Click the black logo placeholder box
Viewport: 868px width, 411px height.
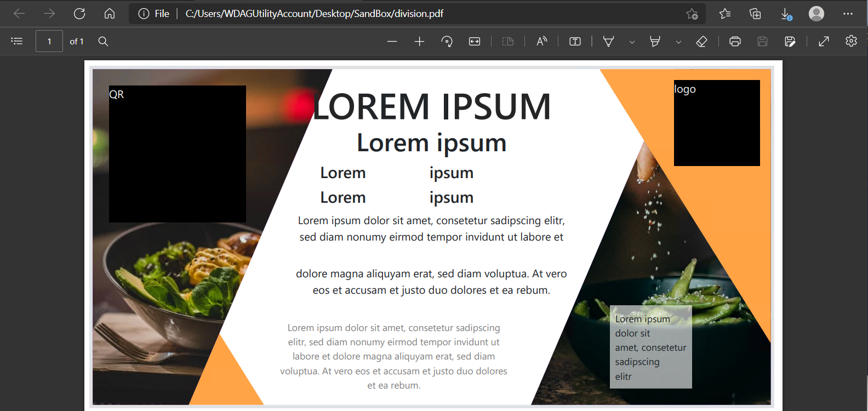717,123
